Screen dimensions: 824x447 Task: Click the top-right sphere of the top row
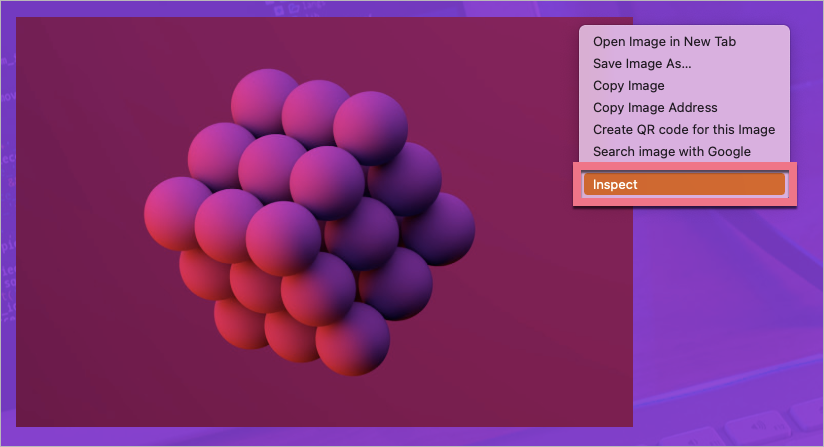(370, 125)
